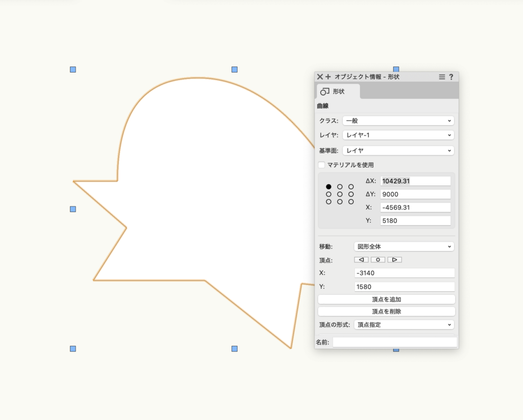Click the question mark help icon
This screenshot has height=420, width=523.
[451, 77]
